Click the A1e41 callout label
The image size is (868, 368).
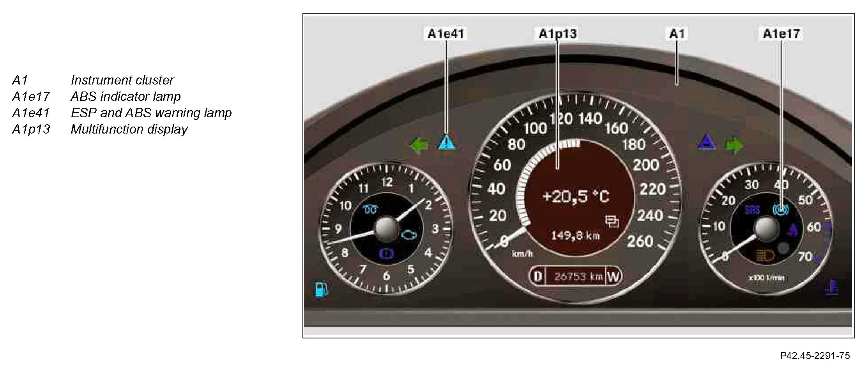click(446, 33)
